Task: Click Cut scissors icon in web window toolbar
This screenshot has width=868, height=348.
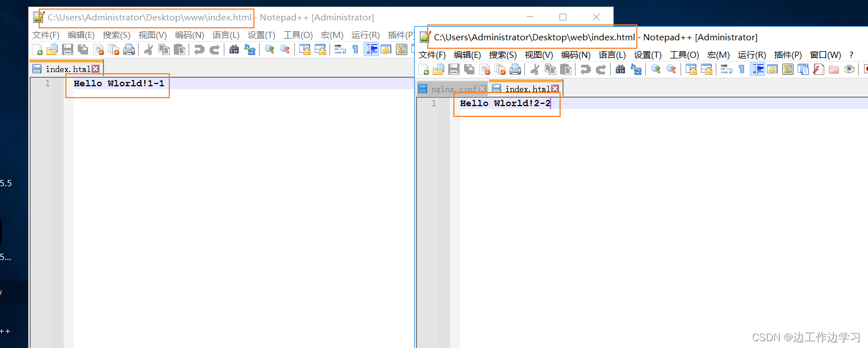Action: (535, 69)
